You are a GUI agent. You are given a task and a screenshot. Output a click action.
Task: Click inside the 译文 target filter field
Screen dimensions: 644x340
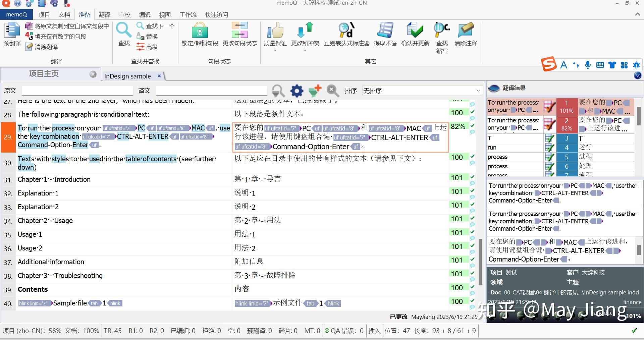211,90
